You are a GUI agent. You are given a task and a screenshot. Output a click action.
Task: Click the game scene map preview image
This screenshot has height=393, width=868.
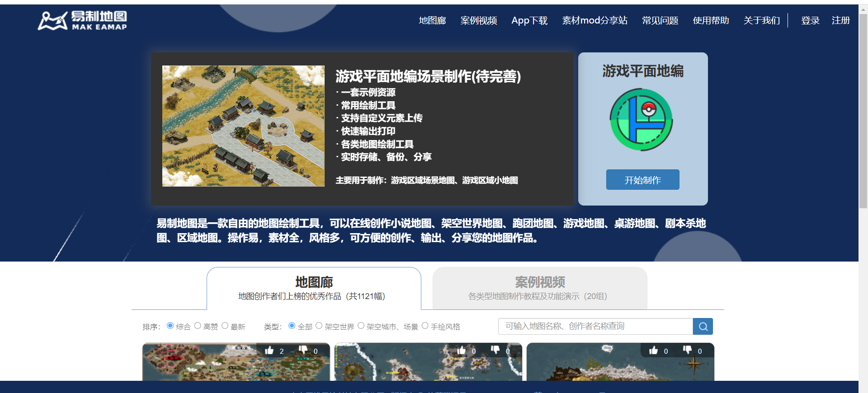coord(243,126)
